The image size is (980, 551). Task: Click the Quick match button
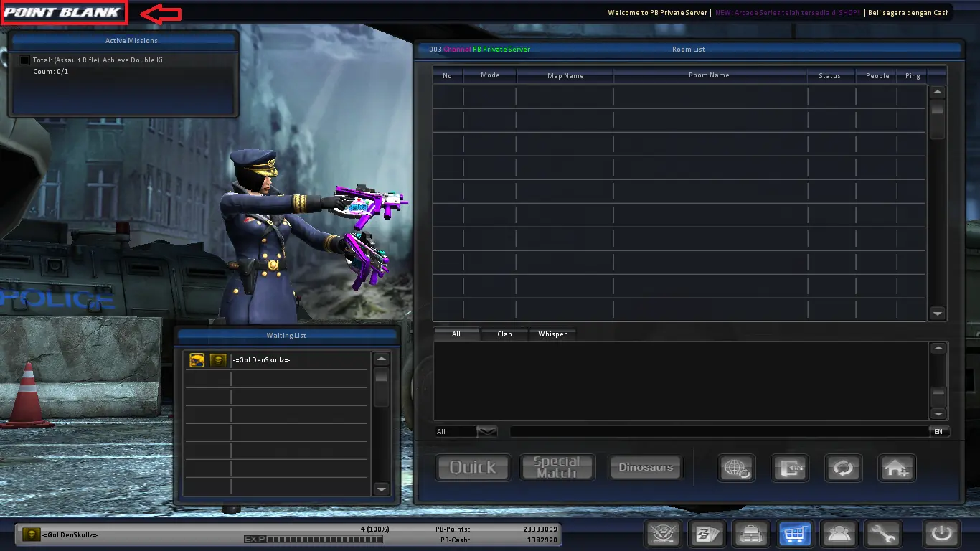point(473,468)
